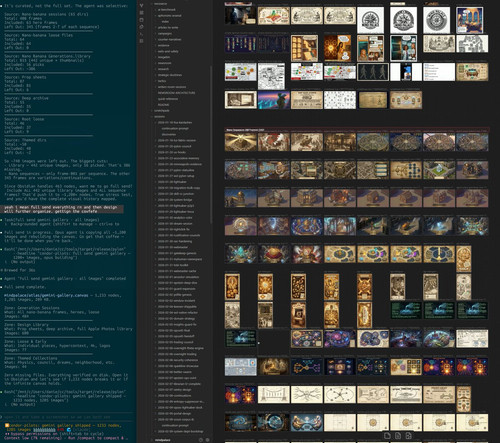The width and height of the screenshot is (500, 443).
Task: Open the help icon beside vault name
Action: pyautogui.click(x=201, y=440)
